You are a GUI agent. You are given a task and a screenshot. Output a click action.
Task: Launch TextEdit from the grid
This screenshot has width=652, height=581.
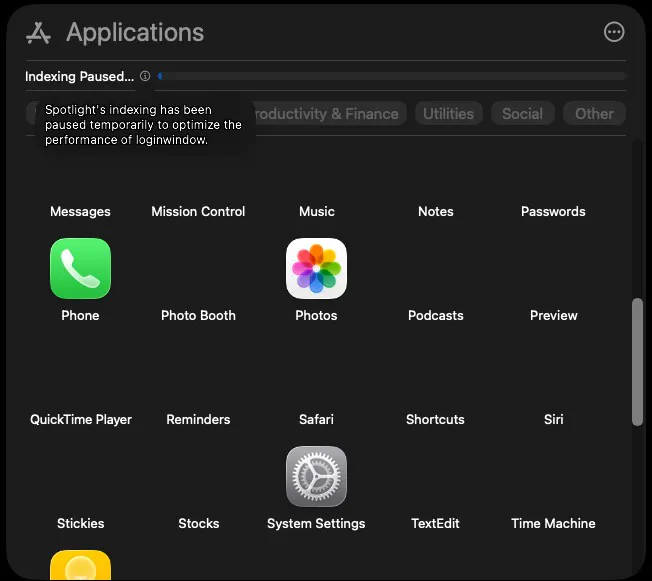point(435,523)
